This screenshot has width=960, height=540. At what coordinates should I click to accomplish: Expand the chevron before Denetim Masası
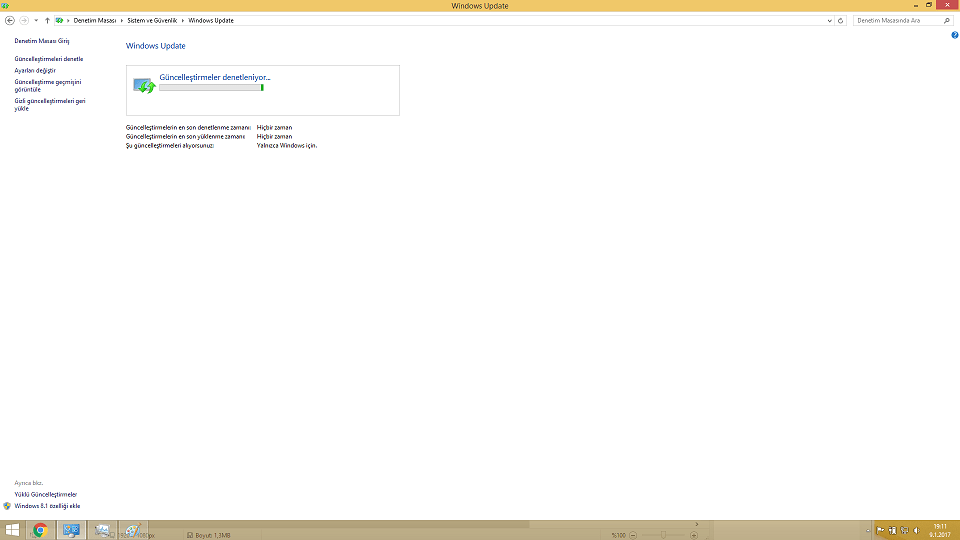tap(68, 21)
